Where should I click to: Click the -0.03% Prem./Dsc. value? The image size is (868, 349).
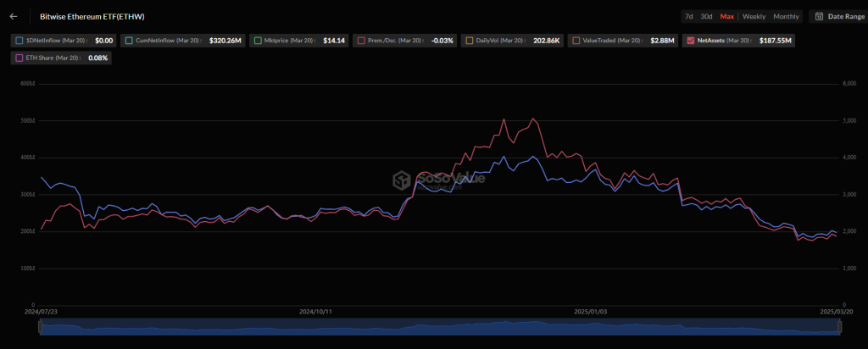tap(442, 41)
